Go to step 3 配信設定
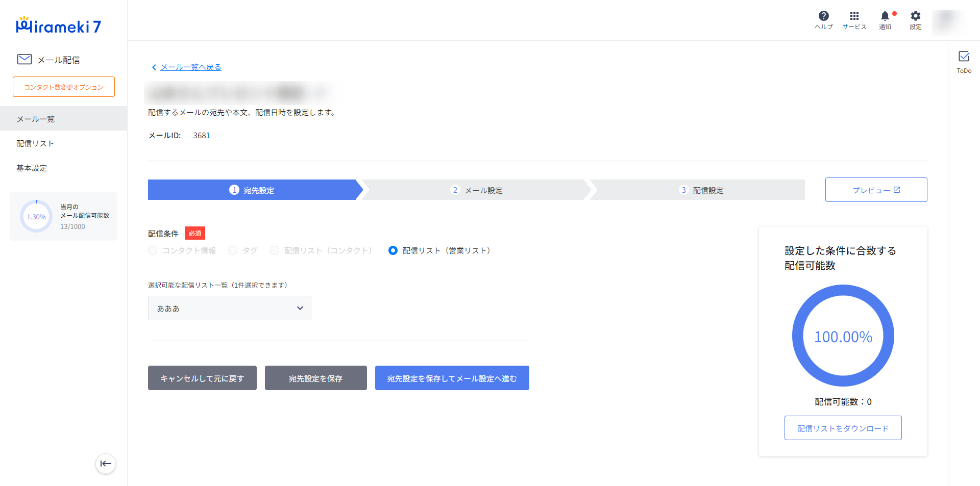 701,190
